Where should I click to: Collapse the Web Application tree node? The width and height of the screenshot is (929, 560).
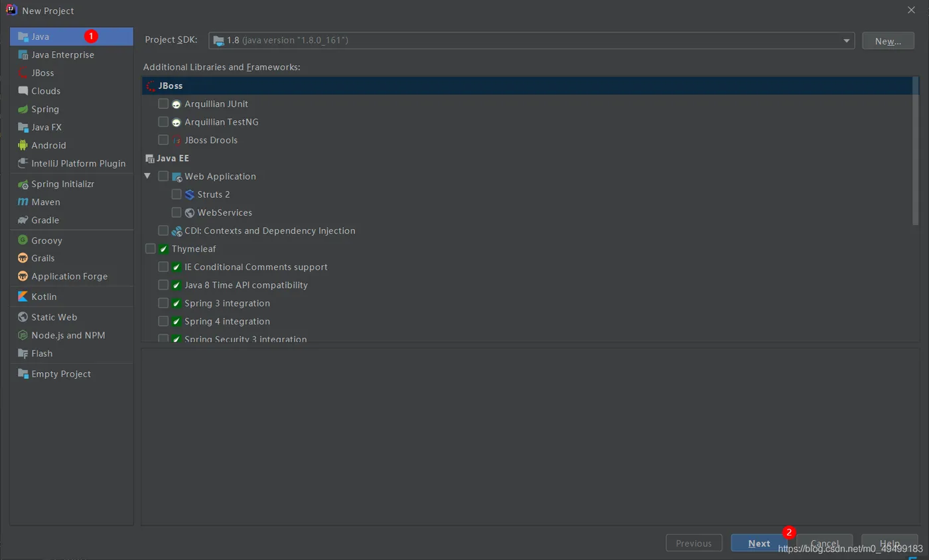(147, 176)
